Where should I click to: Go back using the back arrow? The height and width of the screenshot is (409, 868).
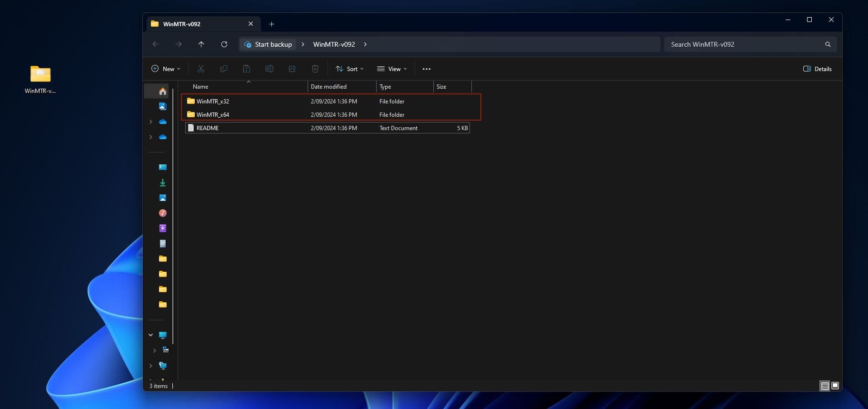point(156,44)
